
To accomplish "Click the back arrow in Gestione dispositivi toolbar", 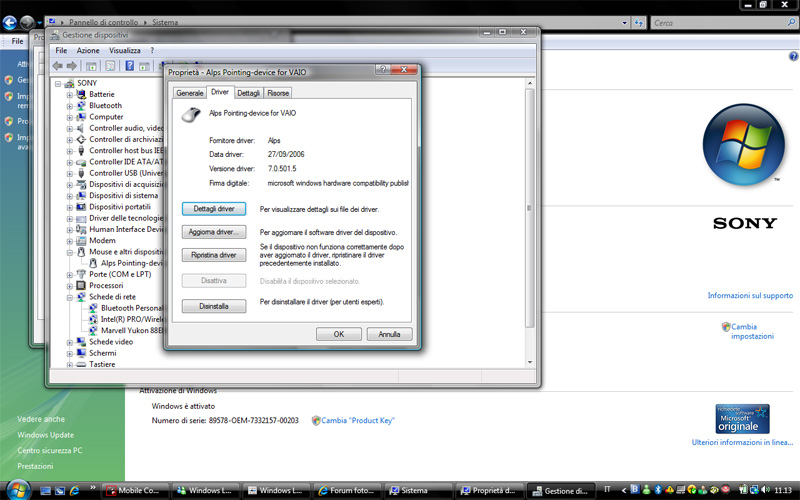I will 58,66.
